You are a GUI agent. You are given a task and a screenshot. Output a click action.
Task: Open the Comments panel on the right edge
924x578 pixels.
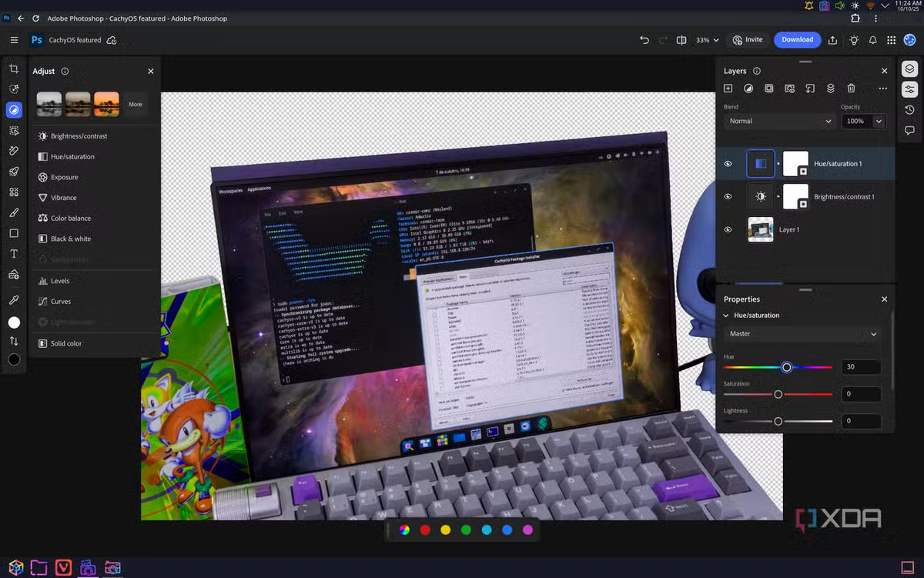909,130
